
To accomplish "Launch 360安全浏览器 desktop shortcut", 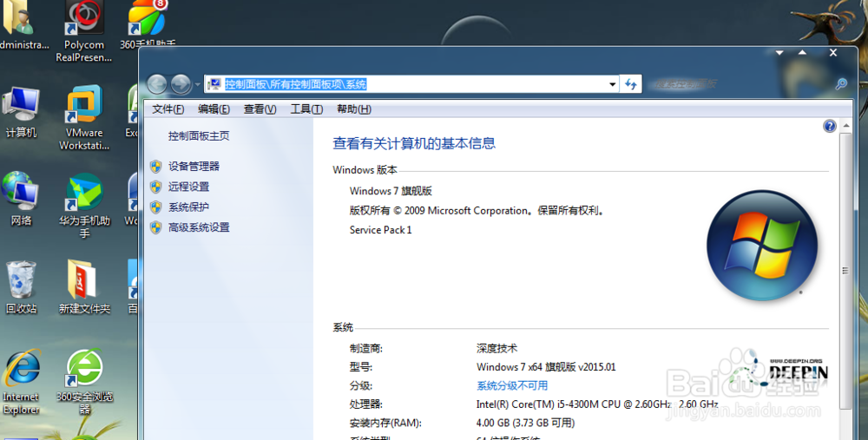I will (x=84, y=382).
